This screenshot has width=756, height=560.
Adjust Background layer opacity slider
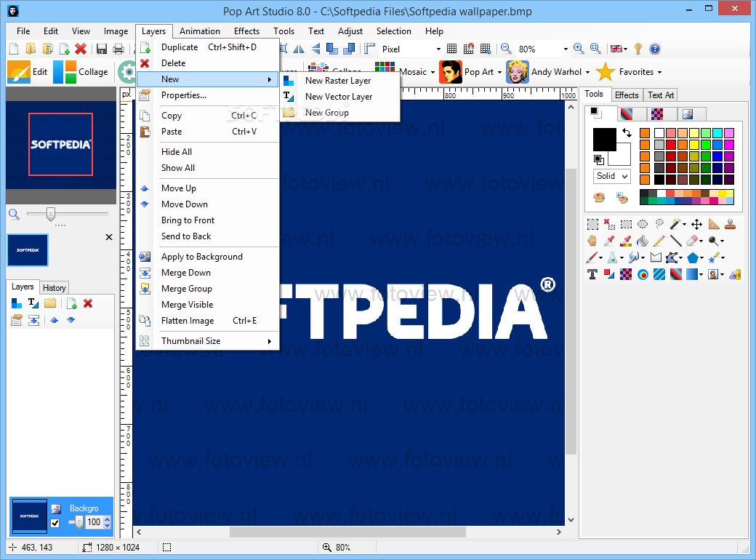click(x=79, y=522)
